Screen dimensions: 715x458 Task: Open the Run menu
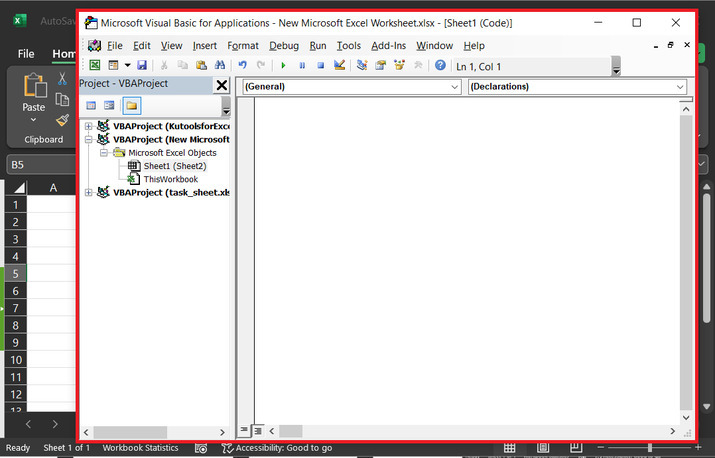[x=318, y=46]
